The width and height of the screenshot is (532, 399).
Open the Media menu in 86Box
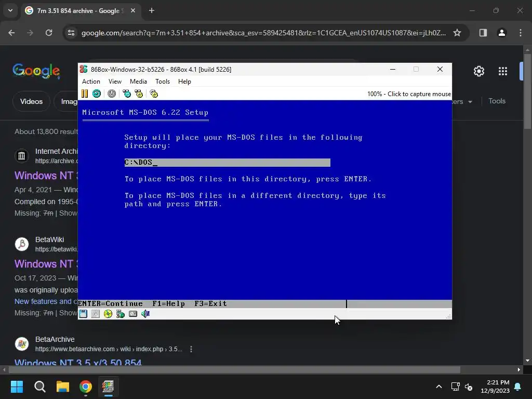(138, 82)
